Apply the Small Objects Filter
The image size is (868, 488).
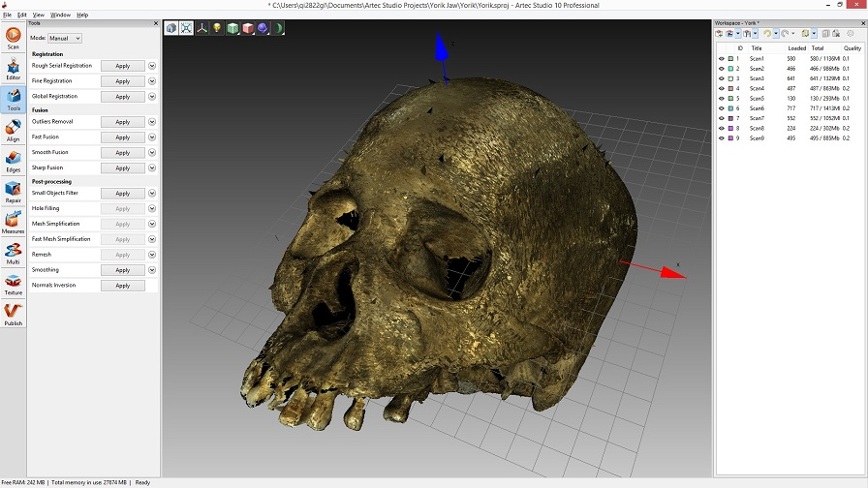[123, 194]
